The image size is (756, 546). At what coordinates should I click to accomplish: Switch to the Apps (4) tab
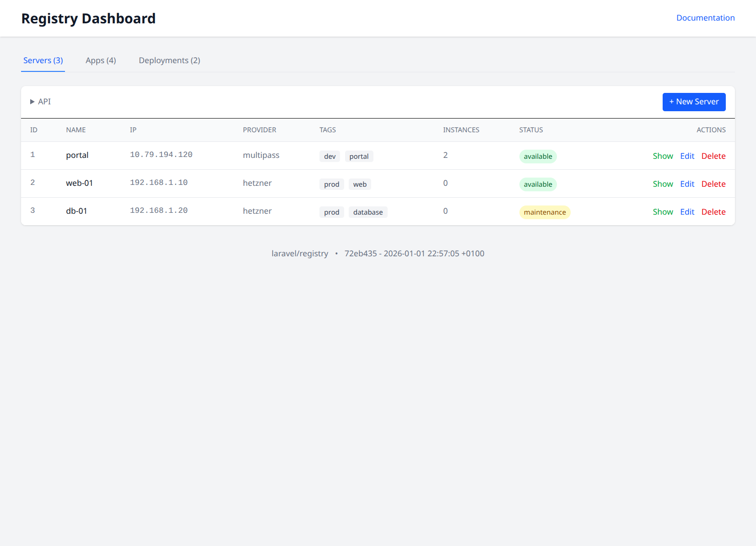[x=101, y=60]
